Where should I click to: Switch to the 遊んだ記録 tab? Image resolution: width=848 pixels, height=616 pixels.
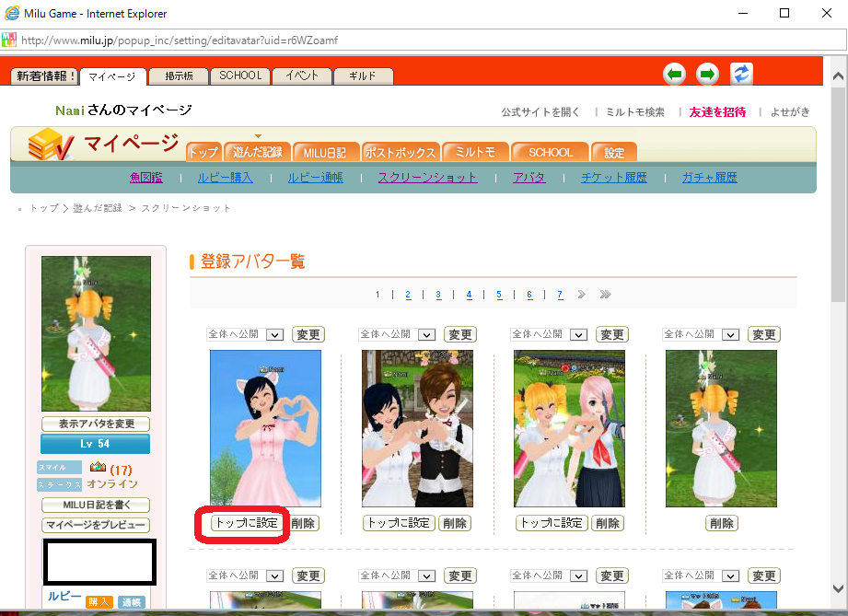point(258,152)
